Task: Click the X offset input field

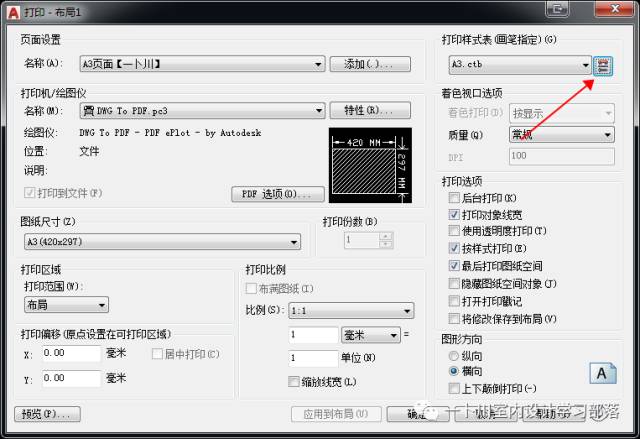Action: 71,353
